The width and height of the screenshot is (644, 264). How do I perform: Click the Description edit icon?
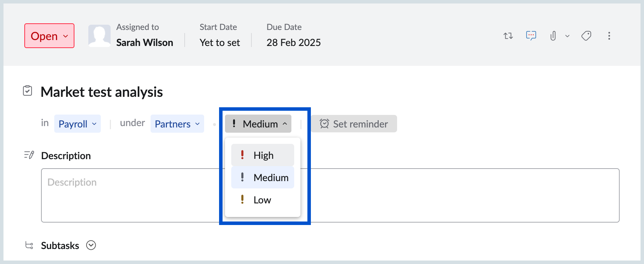(x=29, y=155)
